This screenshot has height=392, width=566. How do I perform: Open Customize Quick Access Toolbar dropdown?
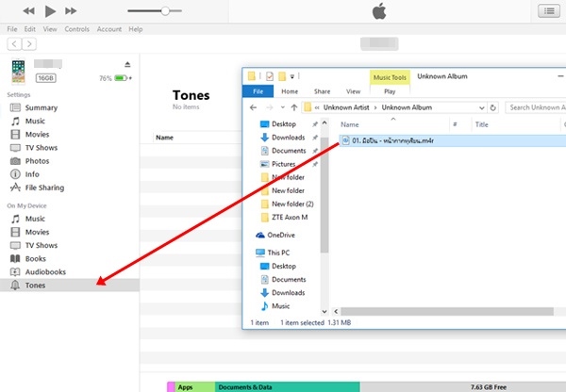pos(292,76)
